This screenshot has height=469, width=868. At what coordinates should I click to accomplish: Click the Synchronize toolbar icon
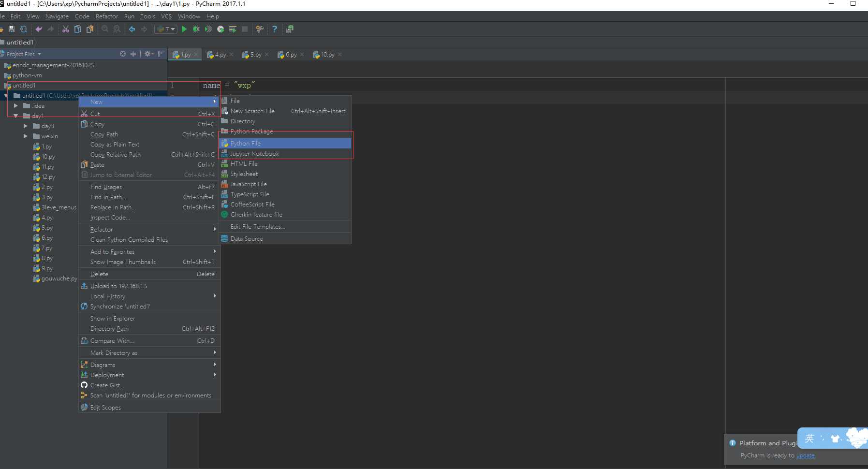pos(23,29)
